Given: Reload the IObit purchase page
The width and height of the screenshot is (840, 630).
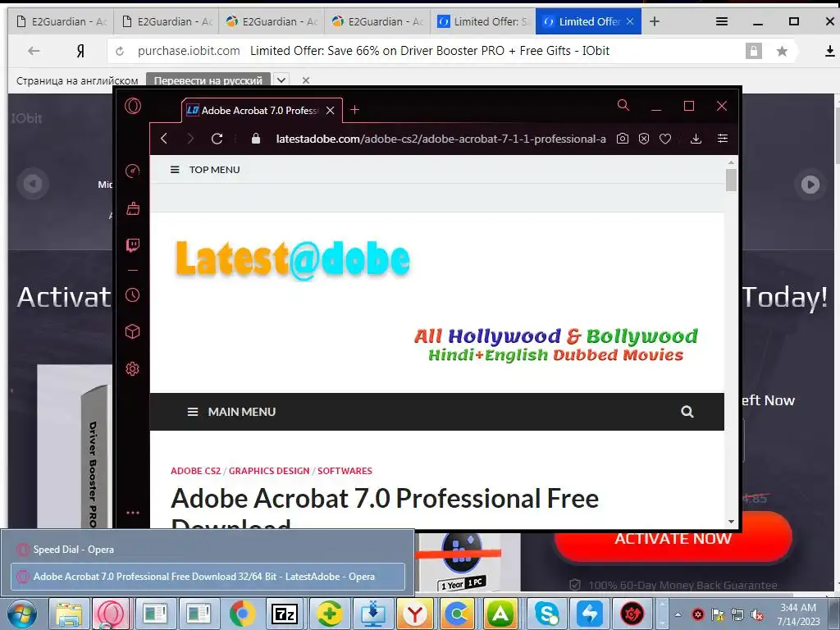Looking at the screenshot, I should 120,51.
